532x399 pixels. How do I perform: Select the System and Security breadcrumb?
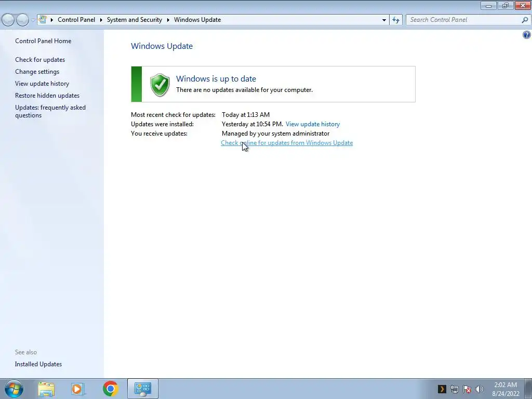(x=135, y=20)
